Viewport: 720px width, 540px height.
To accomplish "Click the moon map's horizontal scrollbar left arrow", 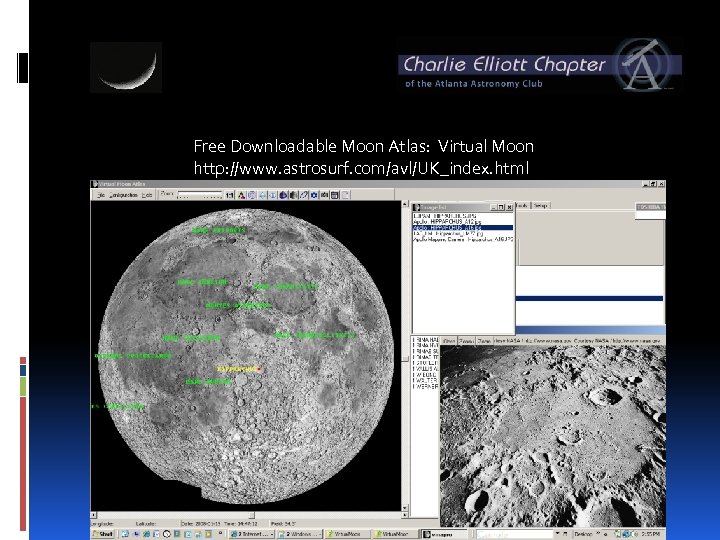I will 94,515.
